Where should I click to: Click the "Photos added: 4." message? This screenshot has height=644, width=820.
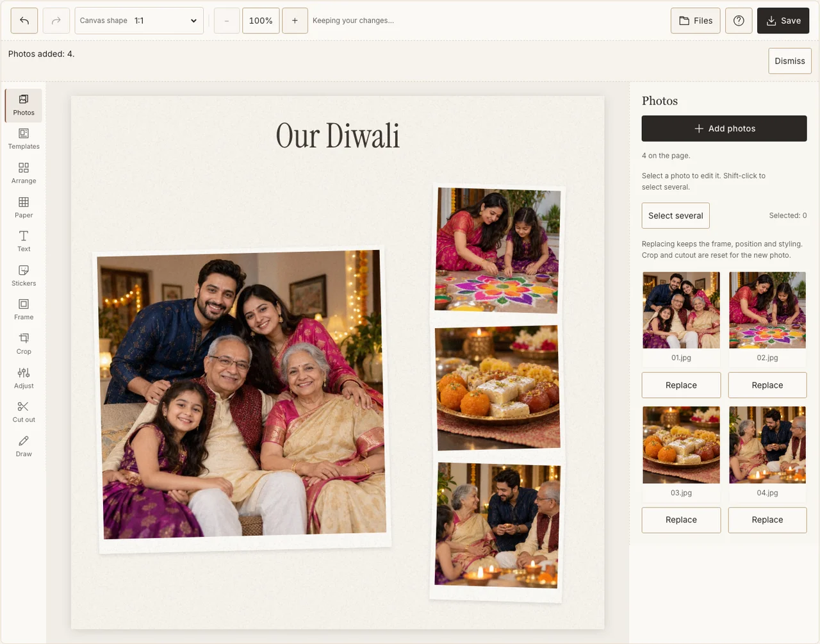[x=42, y=54]
